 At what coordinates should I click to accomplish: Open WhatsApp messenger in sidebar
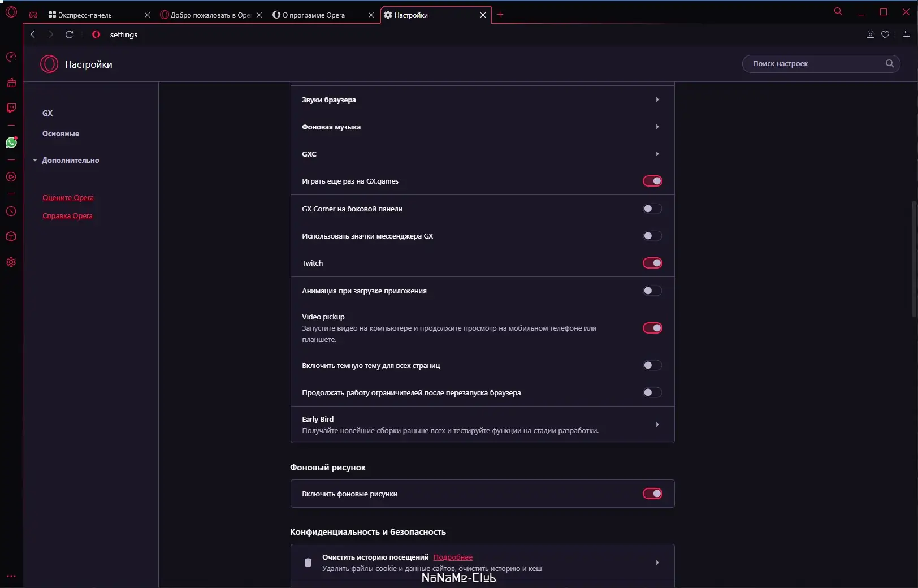tap(11, 142)
